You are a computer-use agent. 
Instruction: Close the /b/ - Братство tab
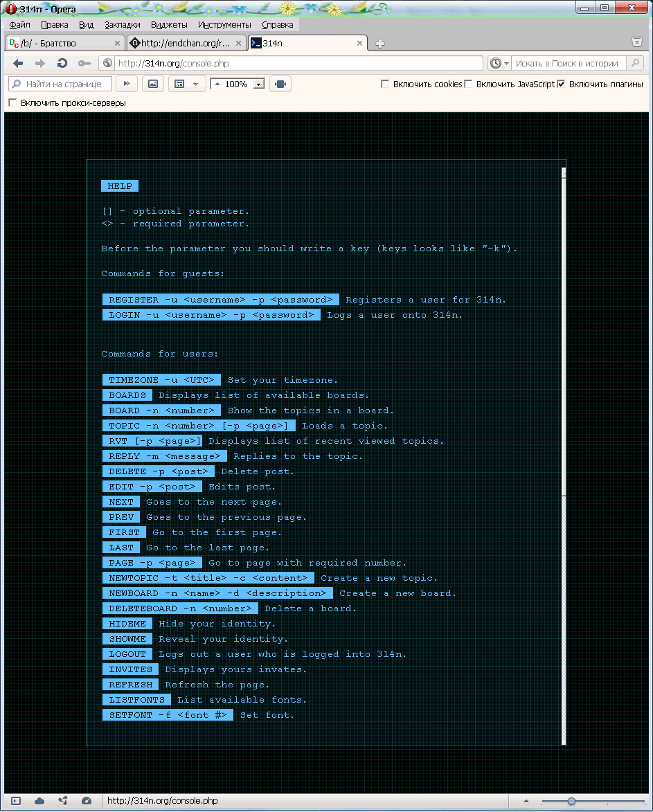coord(117,44)
